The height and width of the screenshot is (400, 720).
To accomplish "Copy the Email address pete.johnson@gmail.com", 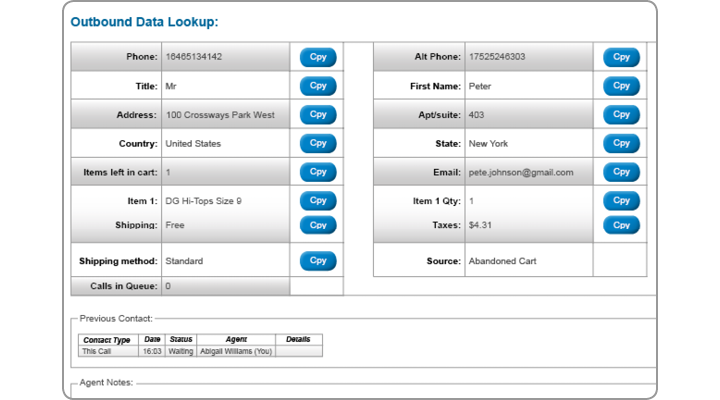I will [621, 172].
